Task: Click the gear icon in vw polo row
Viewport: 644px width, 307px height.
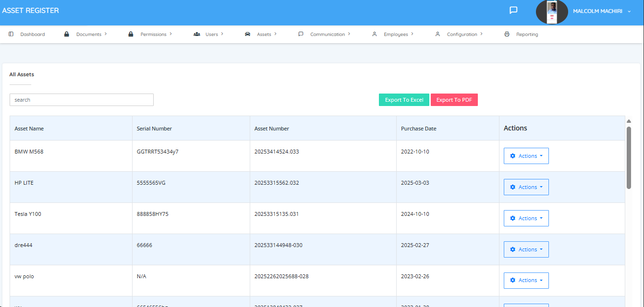Action: click(512, 280)
